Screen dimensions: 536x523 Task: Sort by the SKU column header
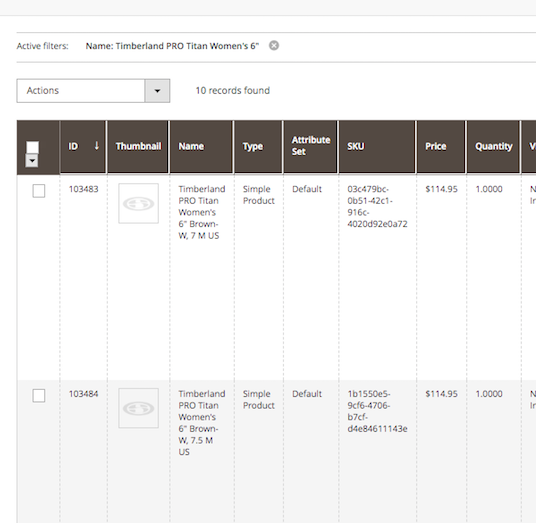pos(377,147)
